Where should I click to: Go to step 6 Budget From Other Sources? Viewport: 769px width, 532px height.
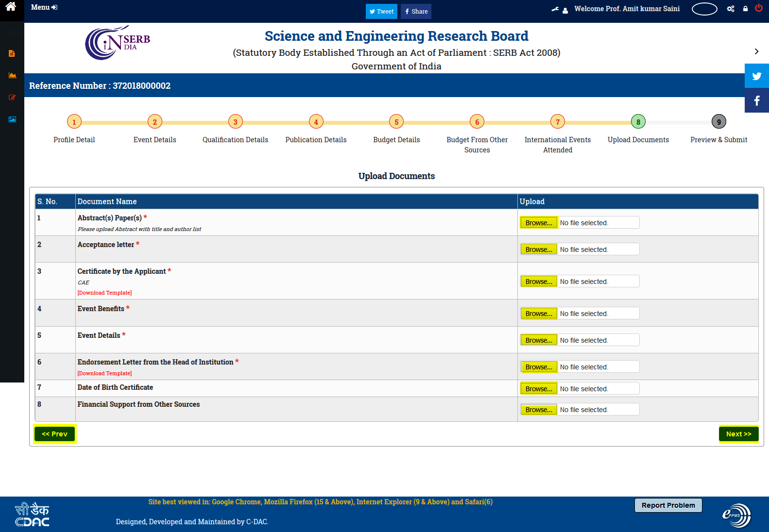(x=477, y=122)
